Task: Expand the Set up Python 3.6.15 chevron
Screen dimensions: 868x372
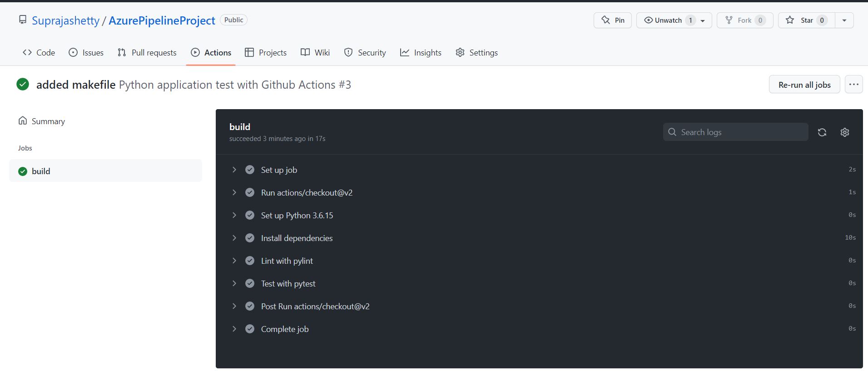Action: click(234, 215)
